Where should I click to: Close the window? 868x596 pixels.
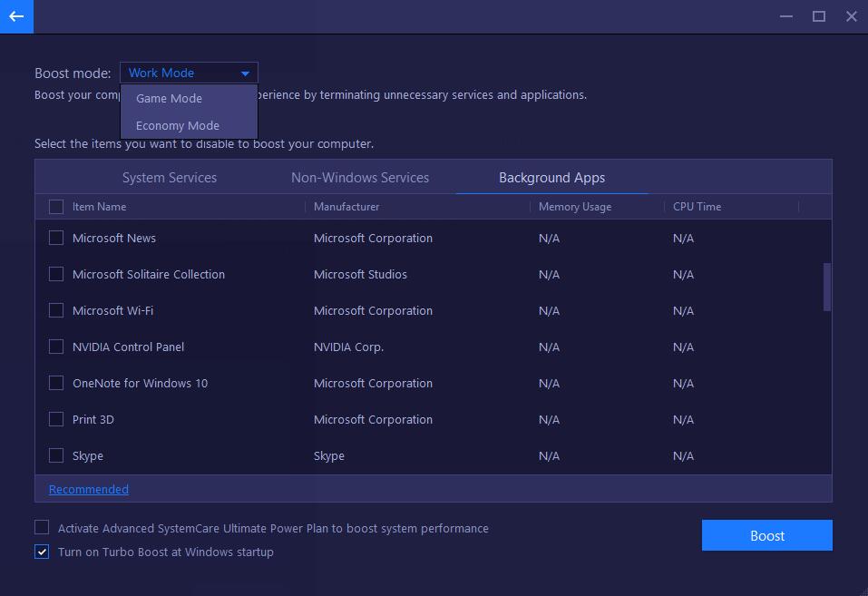(852, 16)
